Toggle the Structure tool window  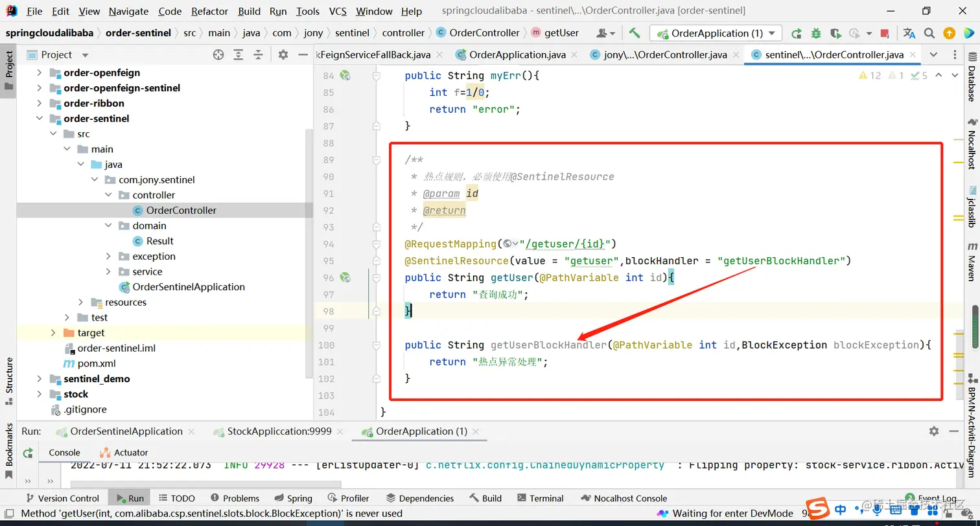tap(9, 380)
